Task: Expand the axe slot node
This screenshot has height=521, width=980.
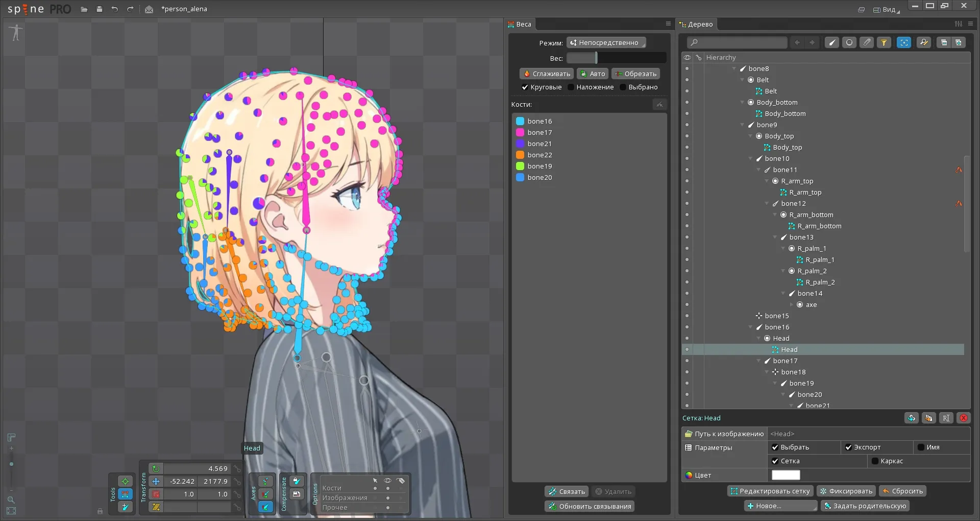Action: point(792,304)
